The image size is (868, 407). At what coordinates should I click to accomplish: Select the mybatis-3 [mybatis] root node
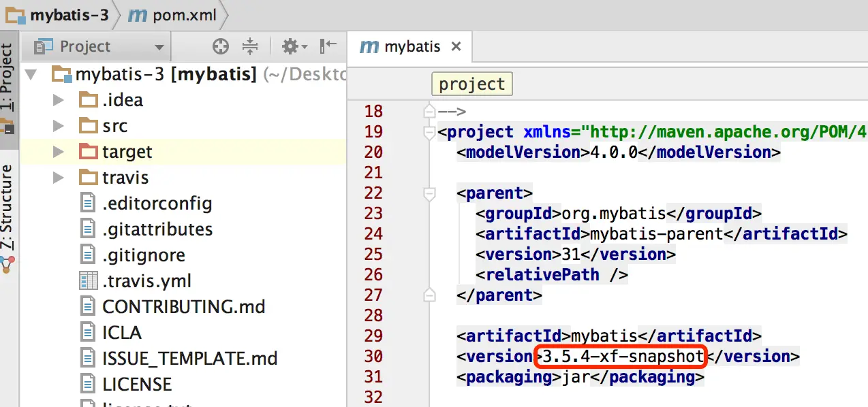(166, 74)
